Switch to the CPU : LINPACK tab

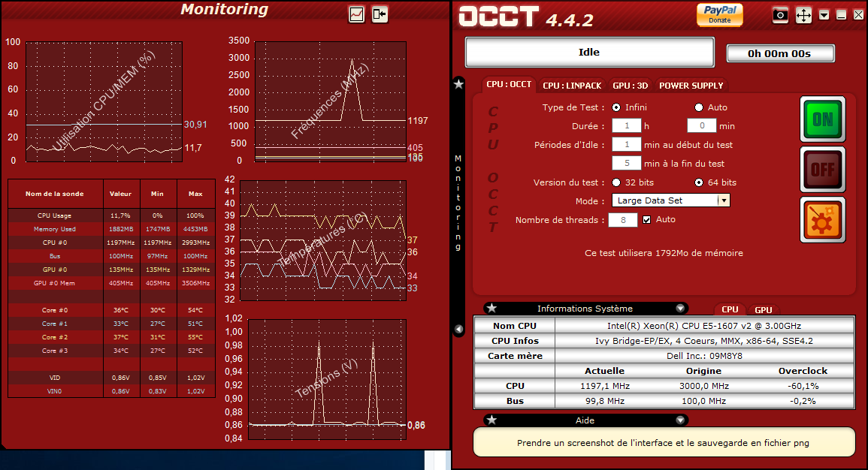click(x=572, y=86)
